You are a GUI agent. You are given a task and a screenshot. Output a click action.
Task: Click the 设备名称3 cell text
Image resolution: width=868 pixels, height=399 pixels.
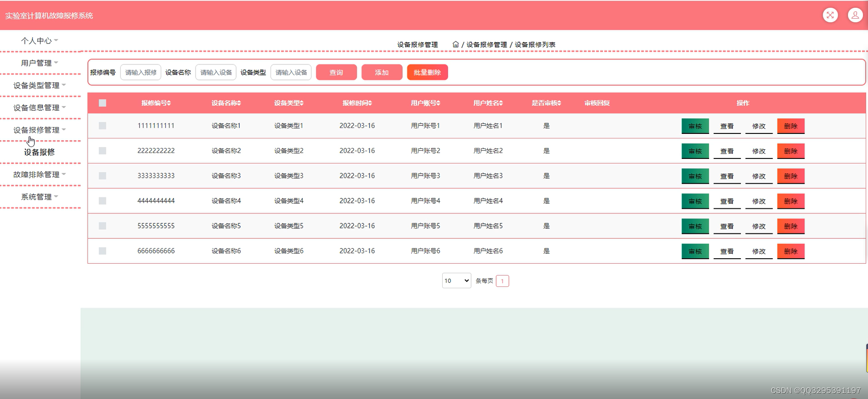[x=226, y=176]
